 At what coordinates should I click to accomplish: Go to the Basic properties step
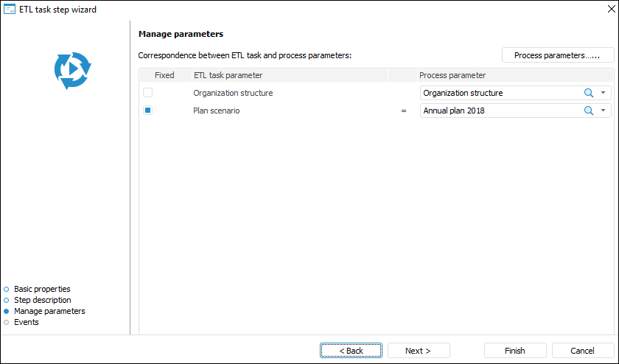[42, 289]
